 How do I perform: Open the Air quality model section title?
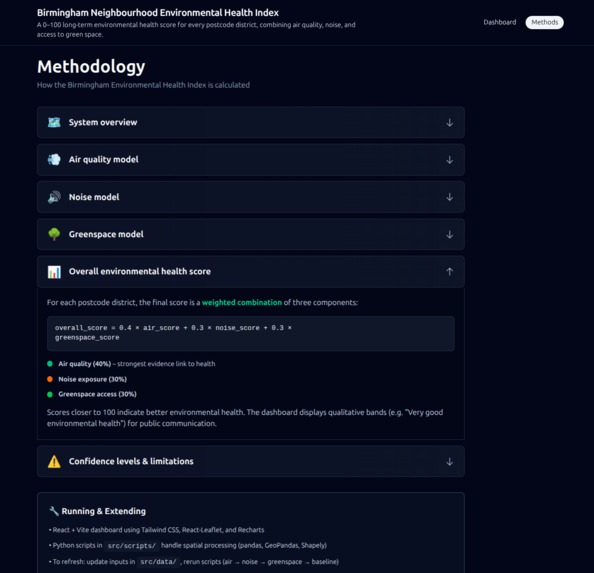tap(103, 159)
